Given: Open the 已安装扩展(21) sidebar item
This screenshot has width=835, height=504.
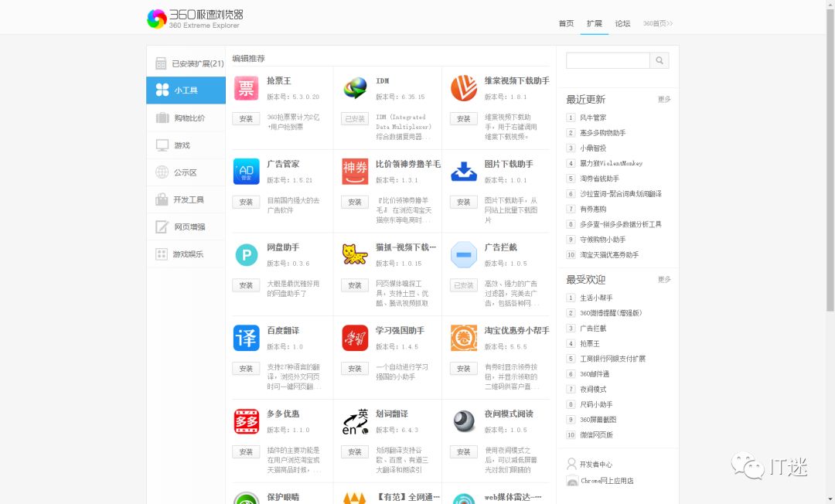Looking at the screenshot, I should (186, 63).
